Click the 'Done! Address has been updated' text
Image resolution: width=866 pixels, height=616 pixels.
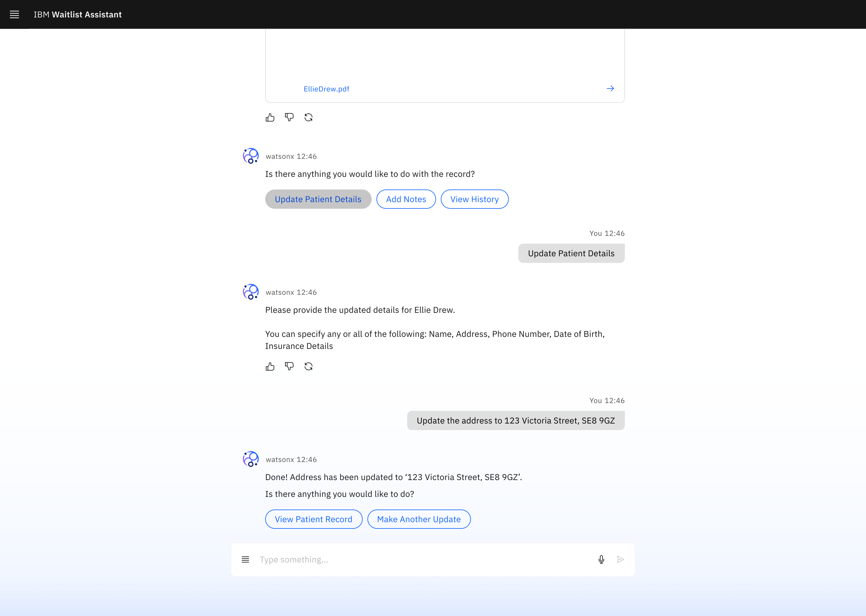(x=393, y=477)
